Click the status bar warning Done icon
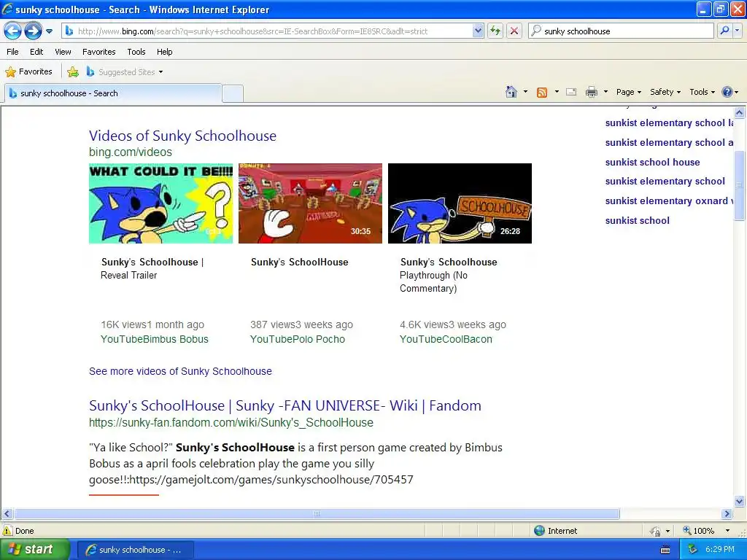The image size is (747, 560). (7, 531)
